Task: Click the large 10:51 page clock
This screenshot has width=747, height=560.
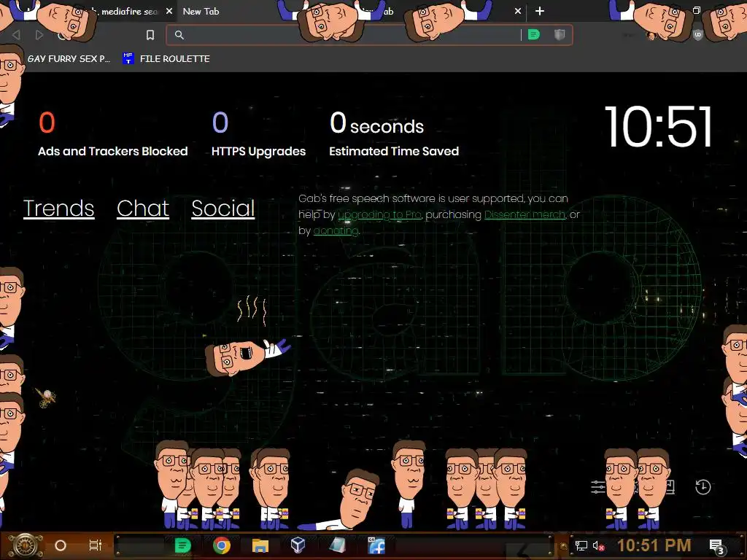Action: tap(659, 127)
